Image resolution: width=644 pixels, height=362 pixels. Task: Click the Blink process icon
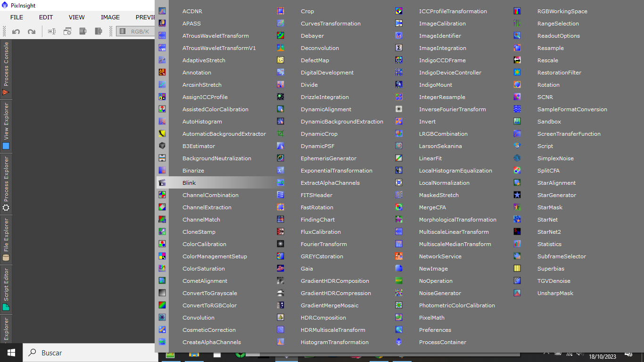pos(162,182)
